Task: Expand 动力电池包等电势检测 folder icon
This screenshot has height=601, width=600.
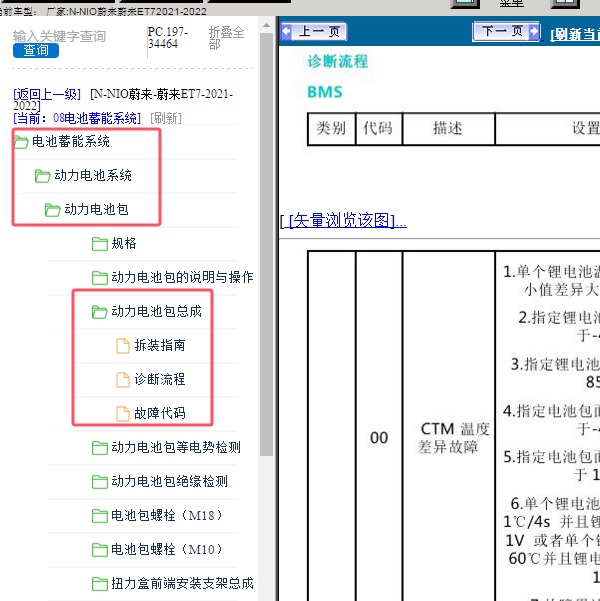Action: pos(100,448)
